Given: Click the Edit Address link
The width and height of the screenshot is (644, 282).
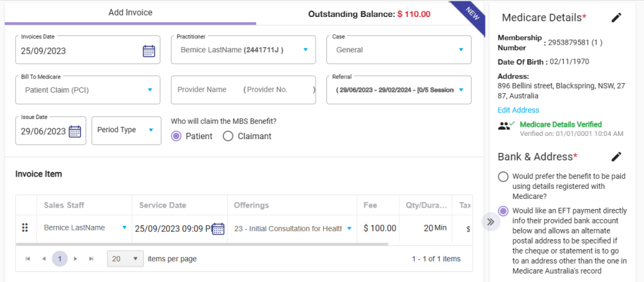Looking at the screenshot, I should pyautogui.click(x=518, y=110).
